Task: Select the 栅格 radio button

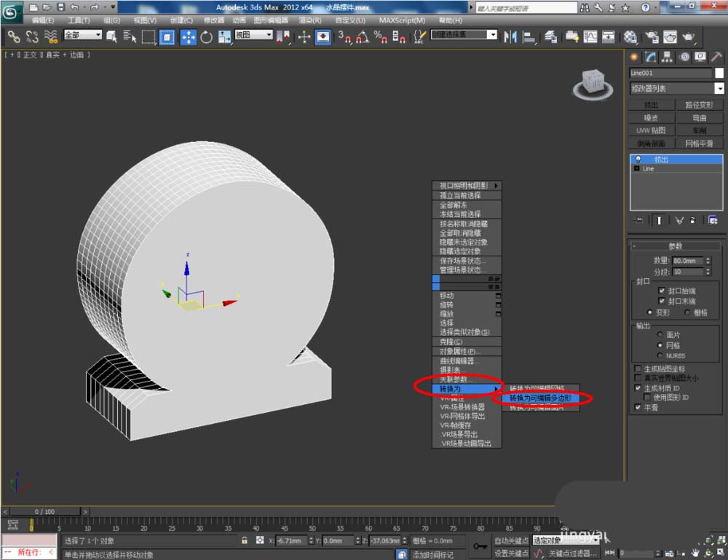Action: click(687, 312)
